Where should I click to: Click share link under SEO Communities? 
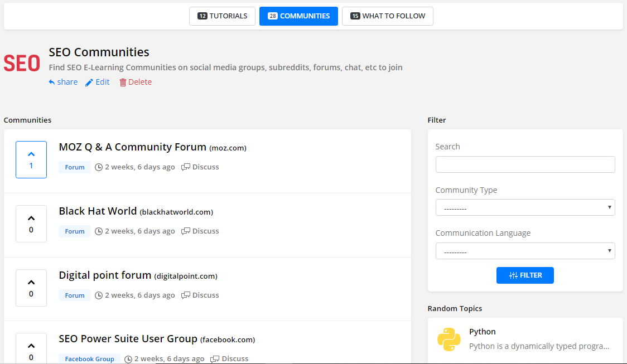(63, 82)
